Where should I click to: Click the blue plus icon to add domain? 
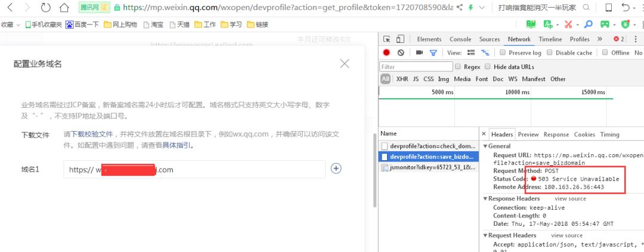click(336, 169)
